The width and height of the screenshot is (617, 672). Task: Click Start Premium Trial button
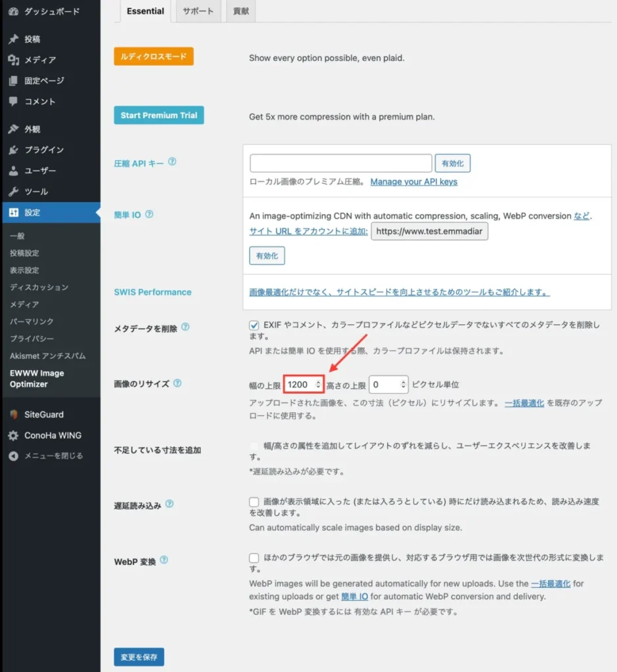159,115
